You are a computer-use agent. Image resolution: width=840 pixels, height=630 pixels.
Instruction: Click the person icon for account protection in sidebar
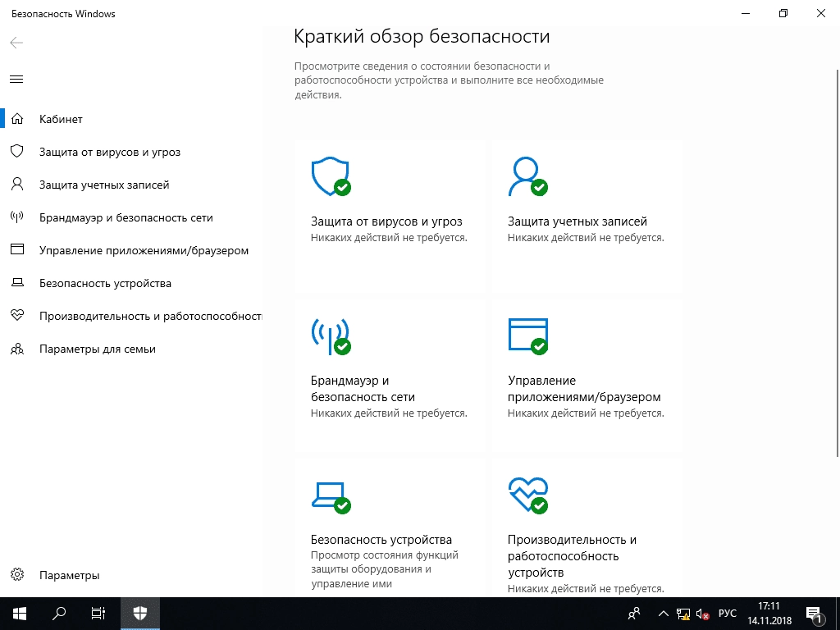click(x=17, y=185)
